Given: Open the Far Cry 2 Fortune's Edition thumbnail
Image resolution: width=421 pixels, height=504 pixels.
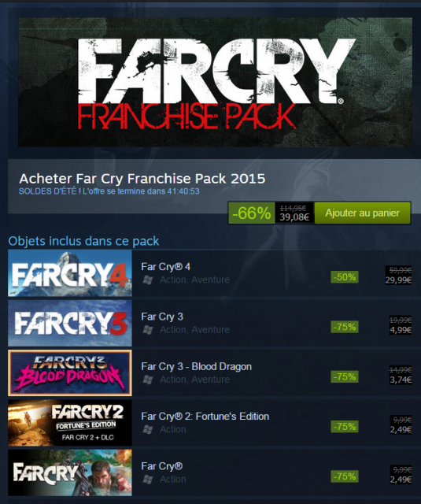Looking at the screenshot, I should (70, 423).
